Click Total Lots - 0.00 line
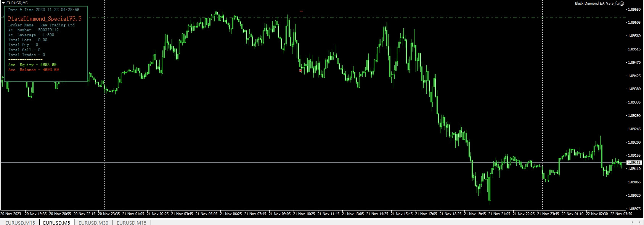Screen dimensions: 644x225 [x=28, y=40]
